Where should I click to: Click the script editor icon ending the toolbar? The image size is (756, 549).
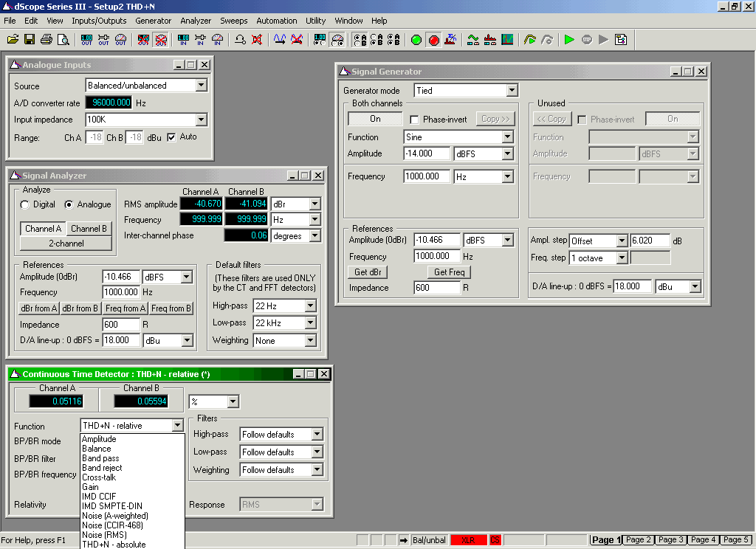[621, 40]
